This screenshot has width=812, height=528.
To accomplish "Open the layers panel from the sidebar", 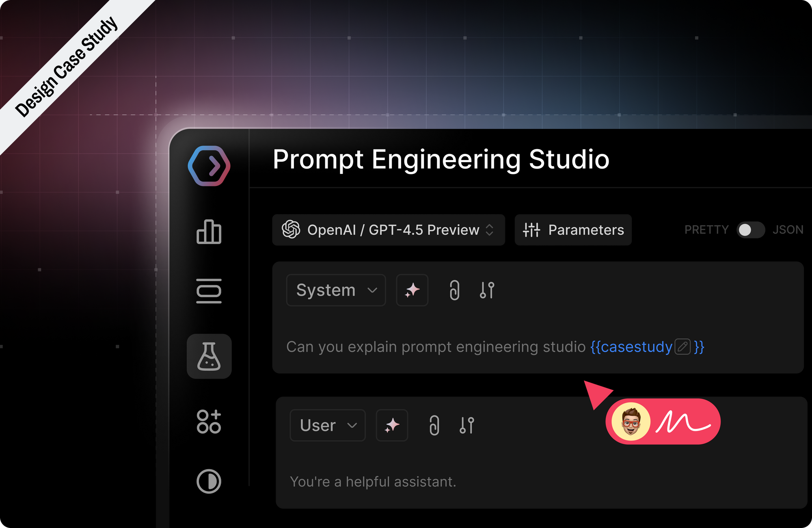I will pos(209,290).
